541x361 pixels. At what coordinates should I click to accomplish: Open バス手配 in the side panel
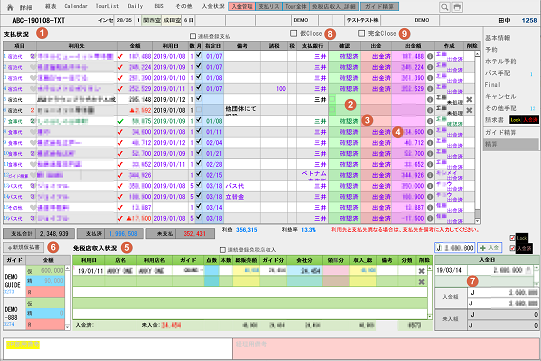[x=498, y=73]
